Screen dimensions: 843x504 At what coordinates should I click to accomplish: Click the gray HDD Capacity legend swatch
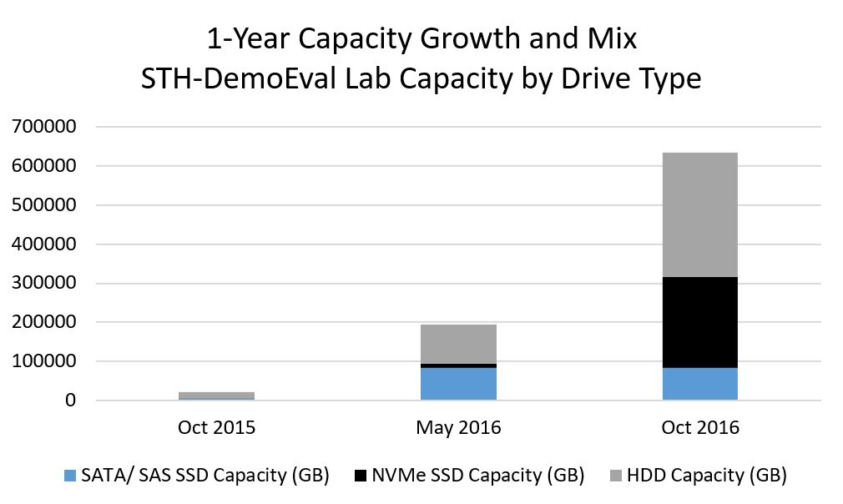point(616,476)
